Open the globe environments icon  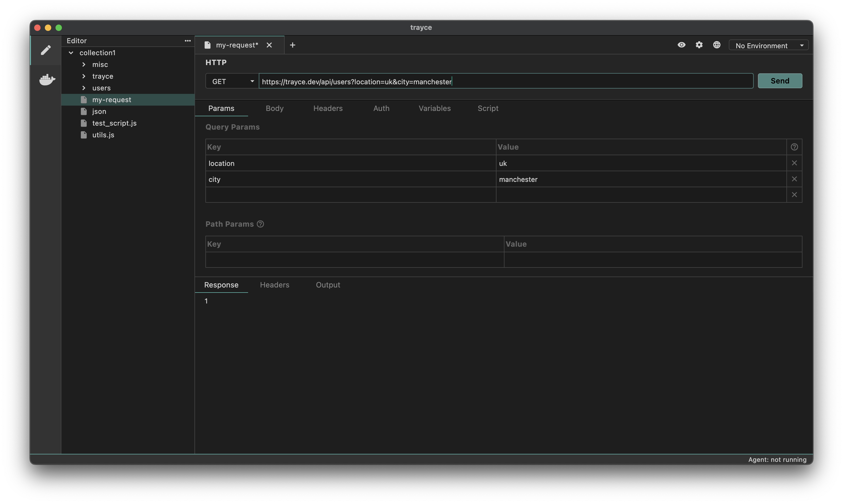[717, 45]
